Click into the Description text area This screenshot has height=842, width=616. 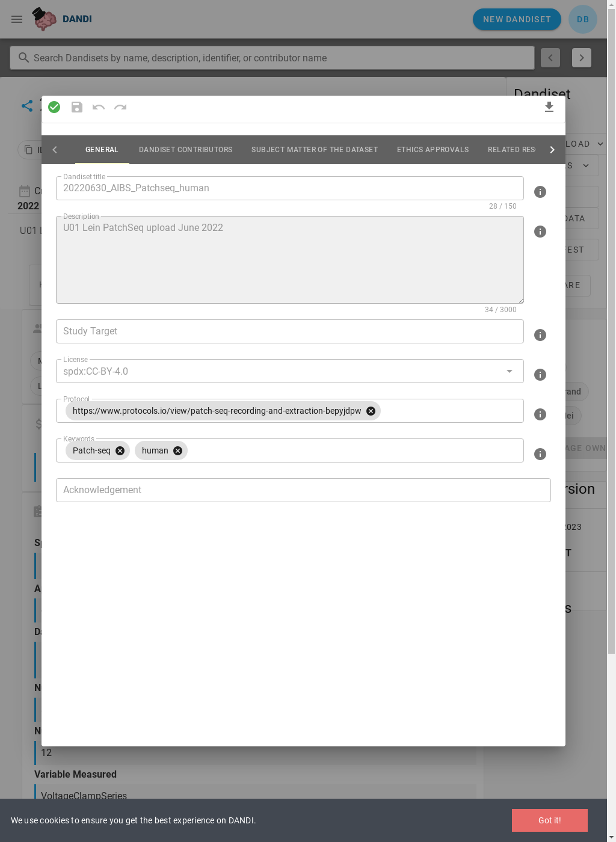[x=289, y=260]
